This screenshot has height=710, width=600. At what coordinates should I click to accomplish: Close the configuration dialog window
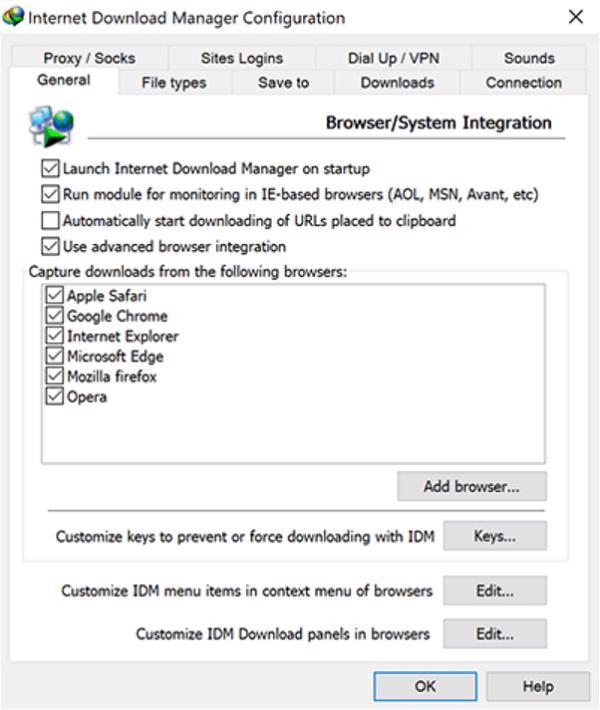pos(575,18)
